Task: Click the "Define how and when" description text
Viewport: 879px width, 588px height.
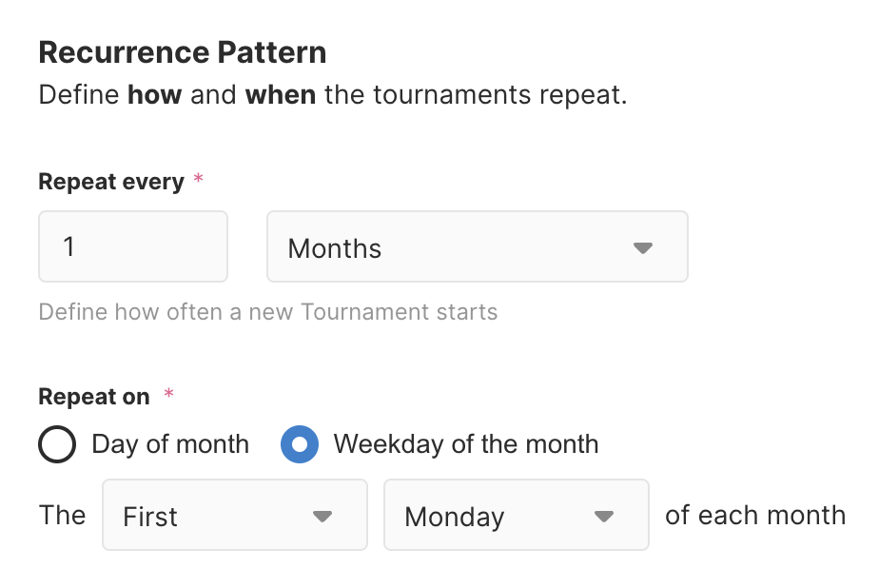Action: (332, 96)
